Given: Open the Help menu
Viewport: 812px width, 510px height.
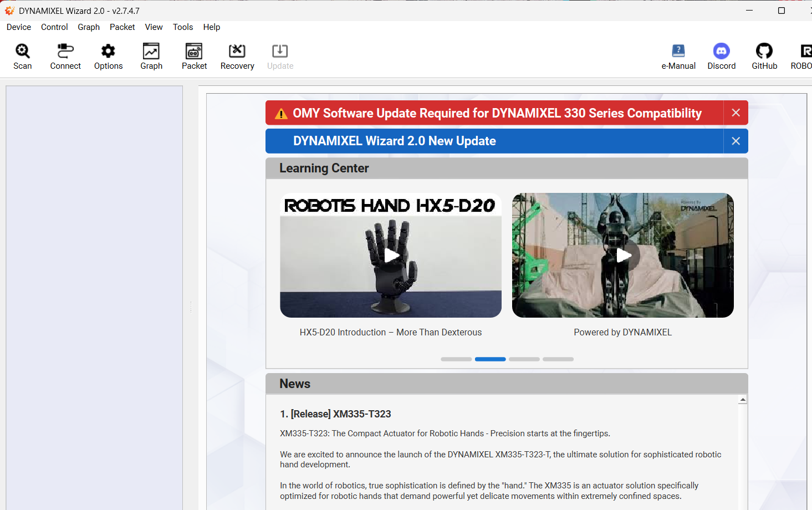Looking at the screenshot, I should 212,27.
